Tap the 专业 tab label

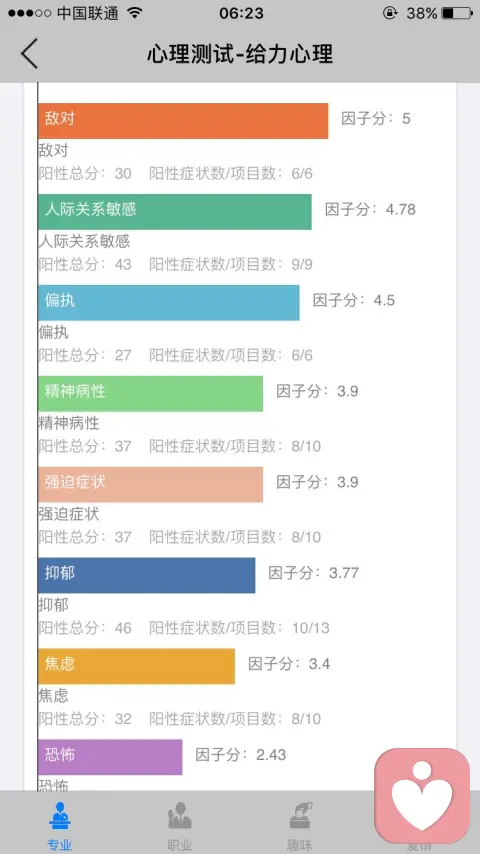click(59, 845)
